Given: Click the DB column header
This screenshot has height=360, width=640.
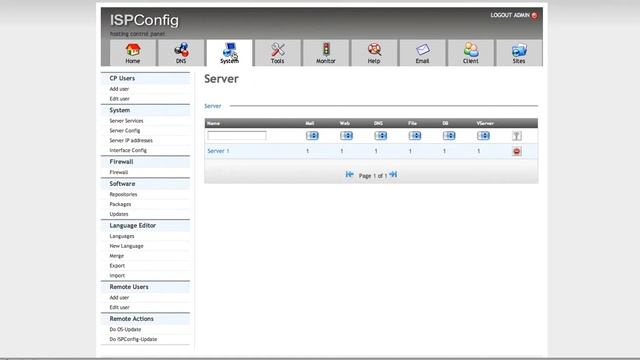Looking at the screenshot, I should coord(445,123).
